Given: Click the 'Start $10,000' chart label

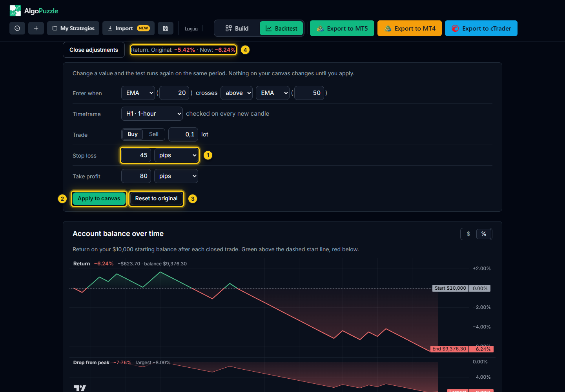Looking at the screenshot, I should [x=450, y=288].
